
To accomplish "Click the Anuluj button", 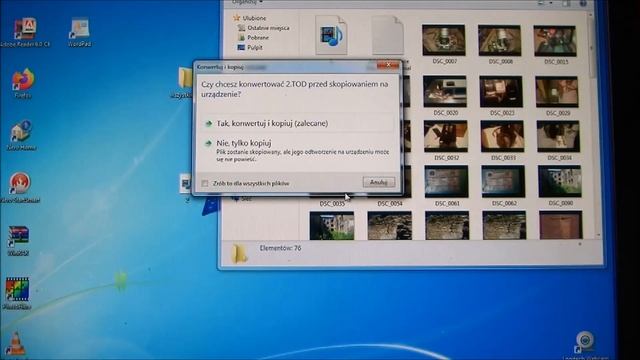I will (379, 182).
